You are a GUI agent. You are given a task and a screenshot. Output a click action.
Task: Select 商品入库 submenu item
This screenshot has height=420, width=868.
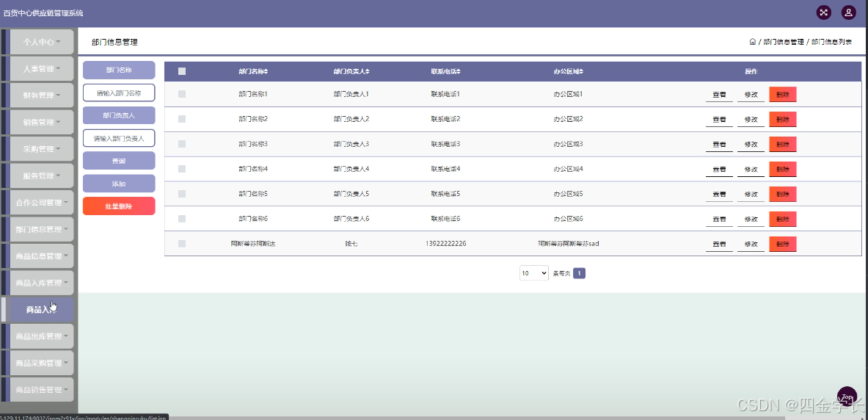tap(42, 310)
